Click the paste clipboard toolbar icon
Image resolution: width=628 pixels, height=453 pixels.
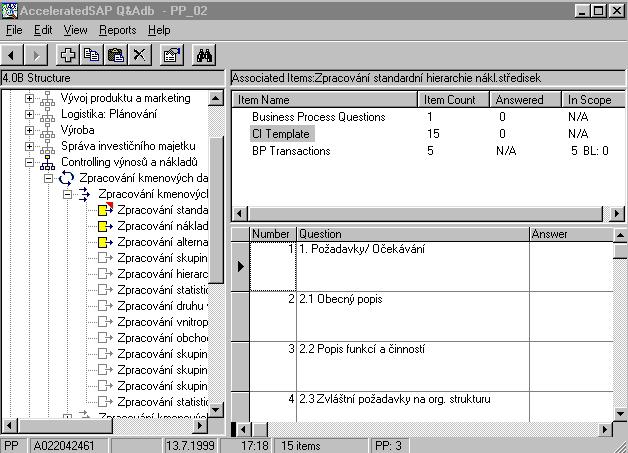(x=116, y=55)
